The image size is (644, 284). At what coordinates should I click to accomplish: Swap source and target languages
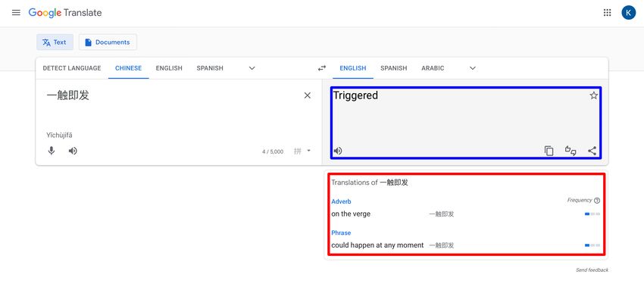pyautogui.click(x=322, y=68)
